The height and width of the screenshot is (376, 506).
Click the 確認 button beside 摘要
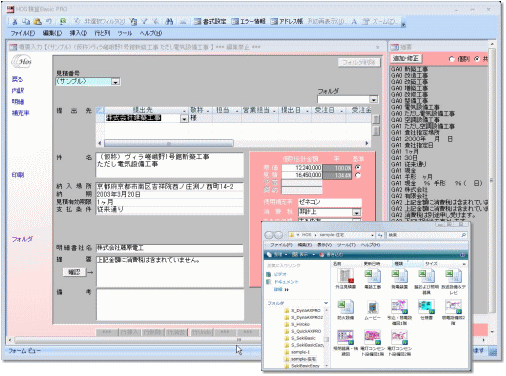click(74, 272)
